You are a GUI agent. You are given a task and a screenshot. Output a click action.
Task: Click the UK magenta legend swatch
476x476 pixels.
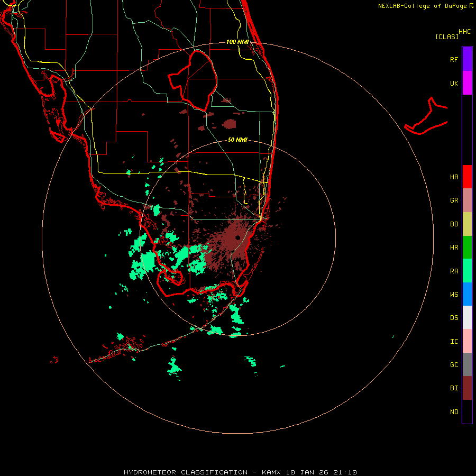click(x=467, y=83)
